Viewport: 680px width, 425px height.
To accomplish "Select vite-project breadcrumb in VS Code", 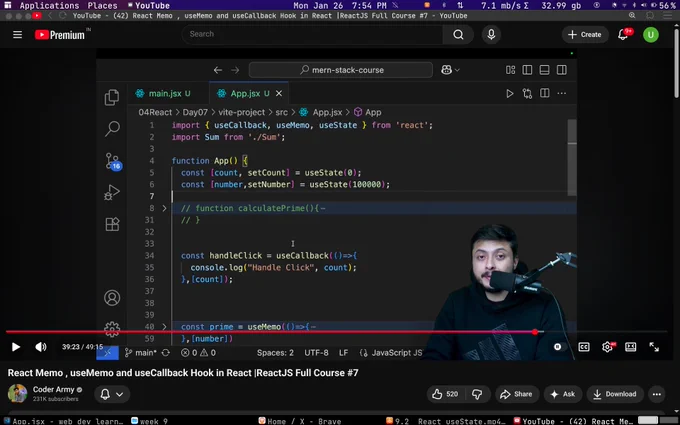I will tap(242, 112).
